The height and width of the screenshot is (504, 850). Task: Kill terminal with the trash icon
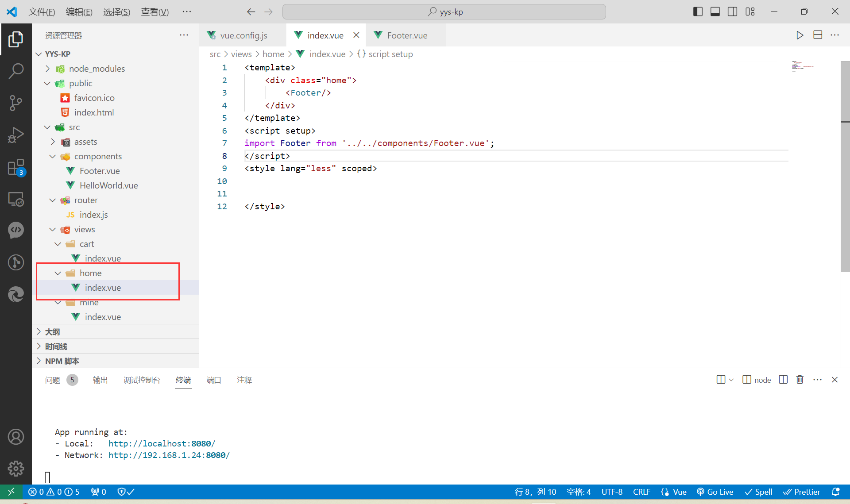(800, 380)
